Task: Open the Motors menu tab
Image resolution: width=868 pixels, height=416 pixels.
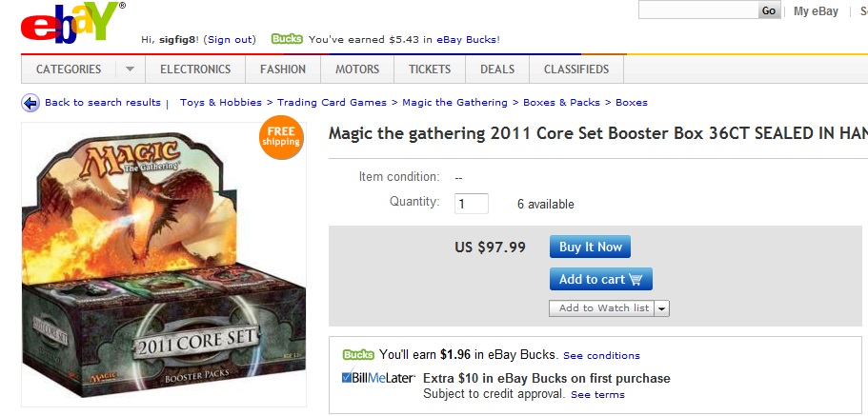Action: click(x=357, y=69)
